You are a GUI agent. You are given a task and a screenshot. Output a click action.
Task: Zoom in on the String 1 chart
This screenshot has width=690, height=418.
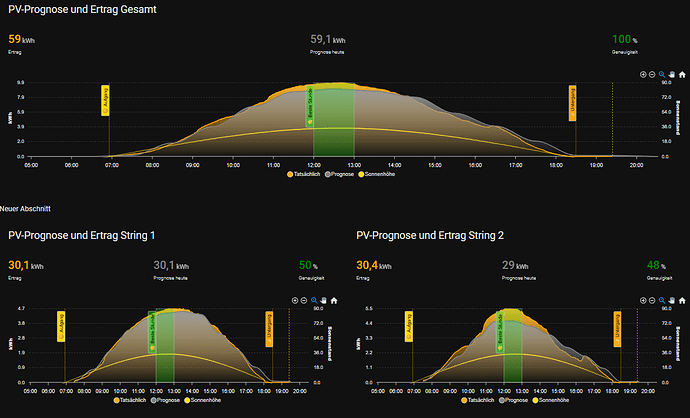[x=295, y=301]
